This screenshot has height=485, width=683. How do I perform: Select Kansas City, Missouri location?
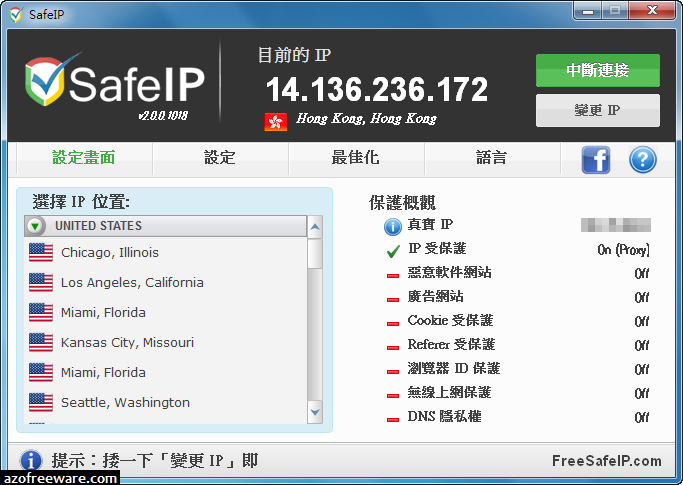click(166, 343)
